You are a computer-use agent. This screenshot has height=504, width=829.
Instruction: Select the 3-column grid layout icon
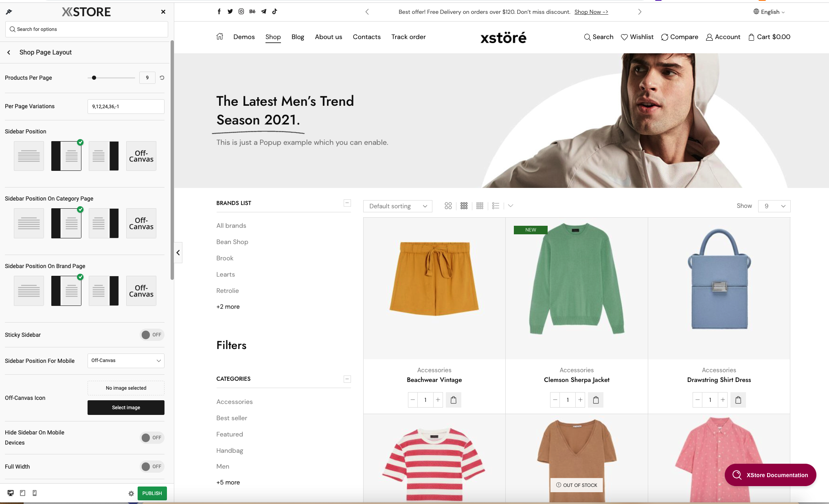(x=464, y=205)
